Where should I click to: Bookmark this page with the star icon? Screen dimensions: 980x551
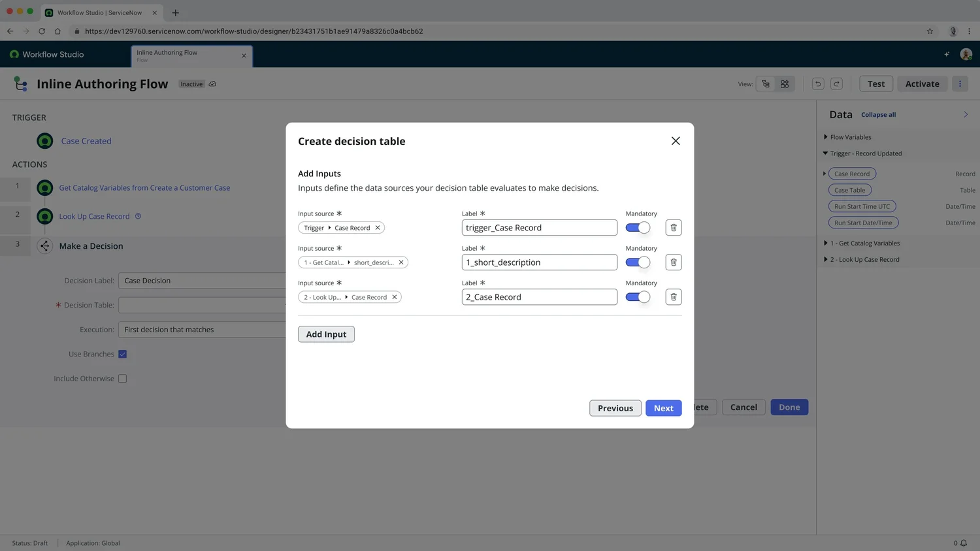(930, 31)
